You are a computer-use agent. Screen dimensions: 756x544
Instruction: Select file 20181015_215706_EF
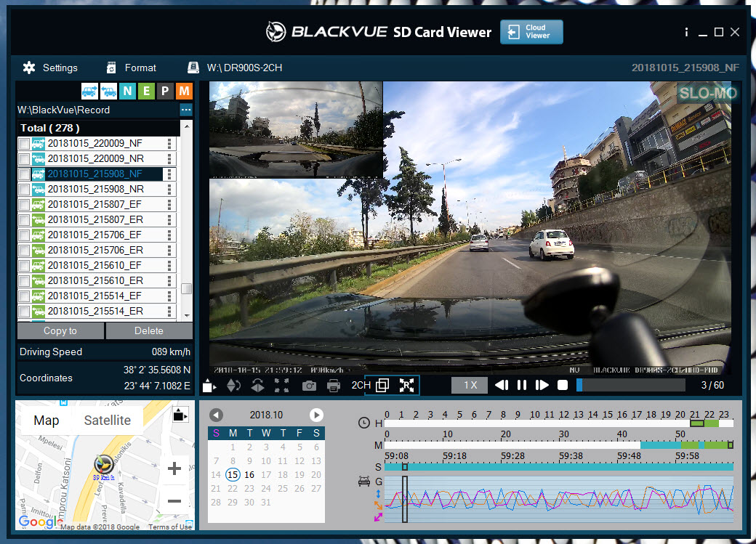point(94,235)
